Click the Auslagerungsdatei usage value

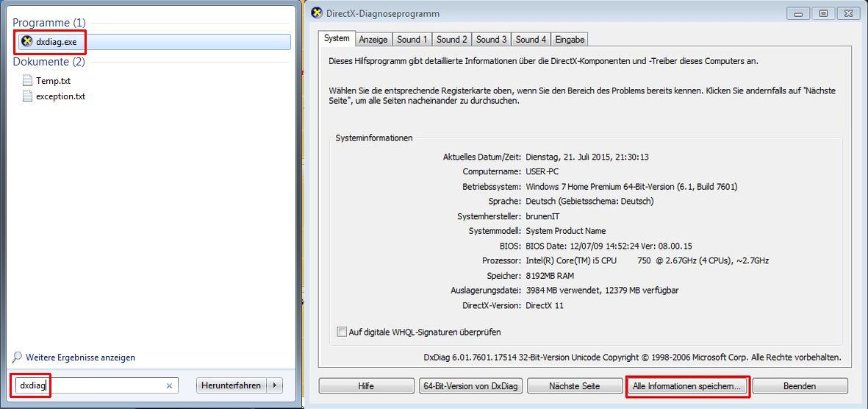tap(602, 291)
